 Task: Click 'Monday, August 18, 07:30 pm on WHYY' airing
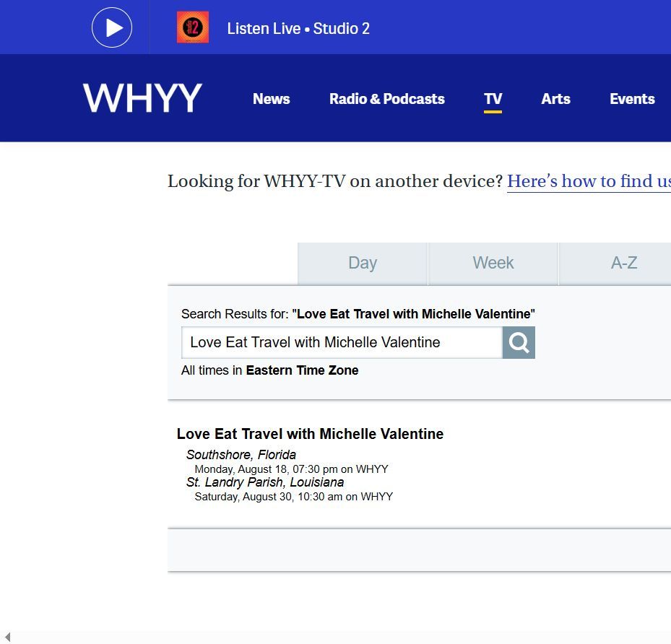(291, 469)
